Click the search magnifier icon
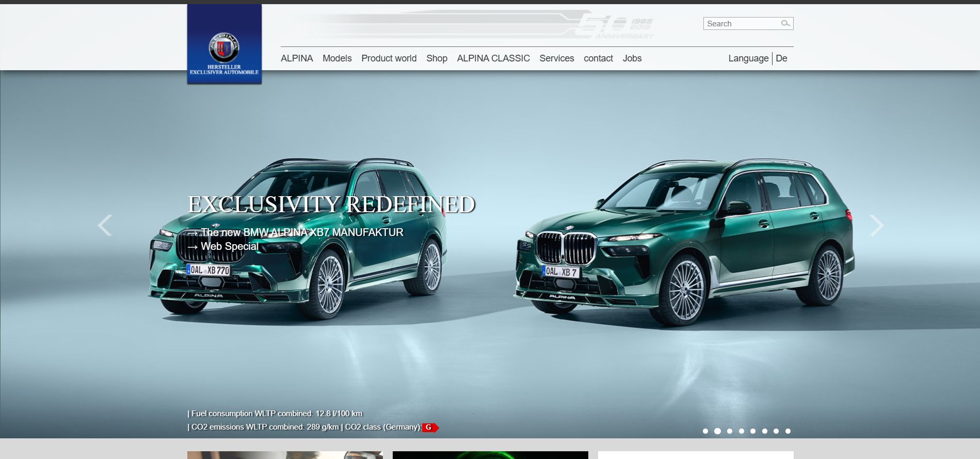 tap(785, 24)
